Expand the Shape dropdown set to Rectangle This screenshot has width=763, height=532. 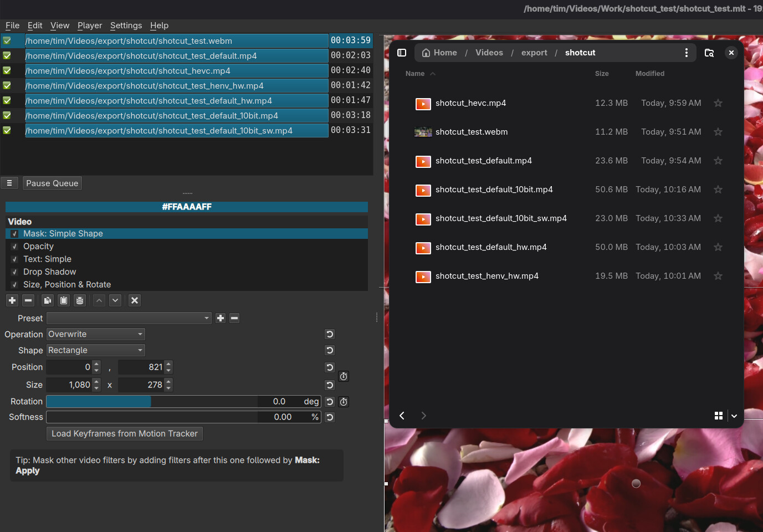click(x=95, y=350)
